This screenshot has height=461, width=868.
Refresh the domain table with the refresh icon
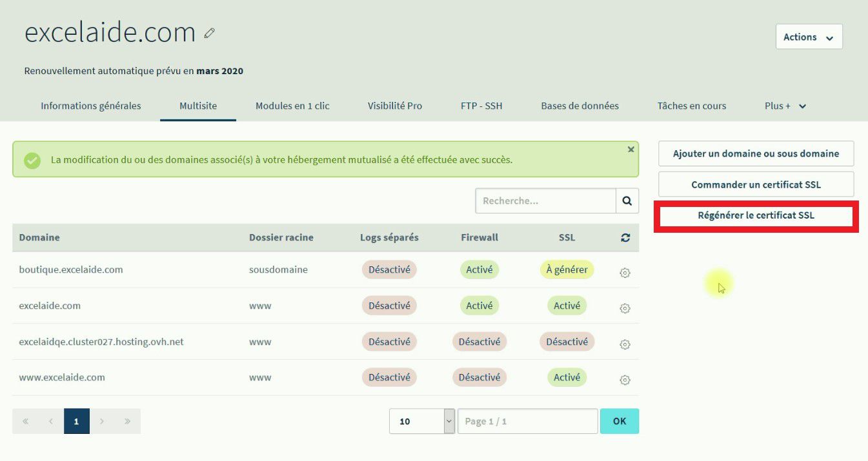pyautogui.click(x=625, y=238)
